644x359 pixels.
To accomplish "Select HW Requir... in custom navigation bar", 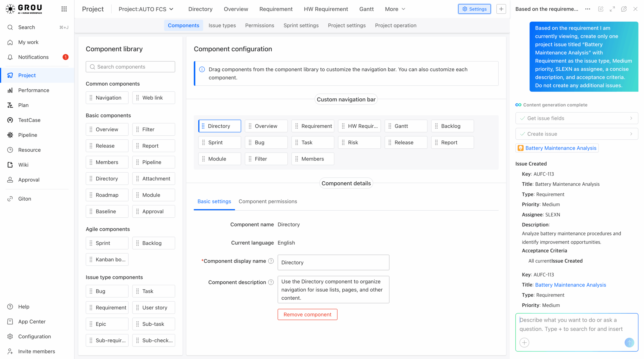I will (x=359, y=126).
